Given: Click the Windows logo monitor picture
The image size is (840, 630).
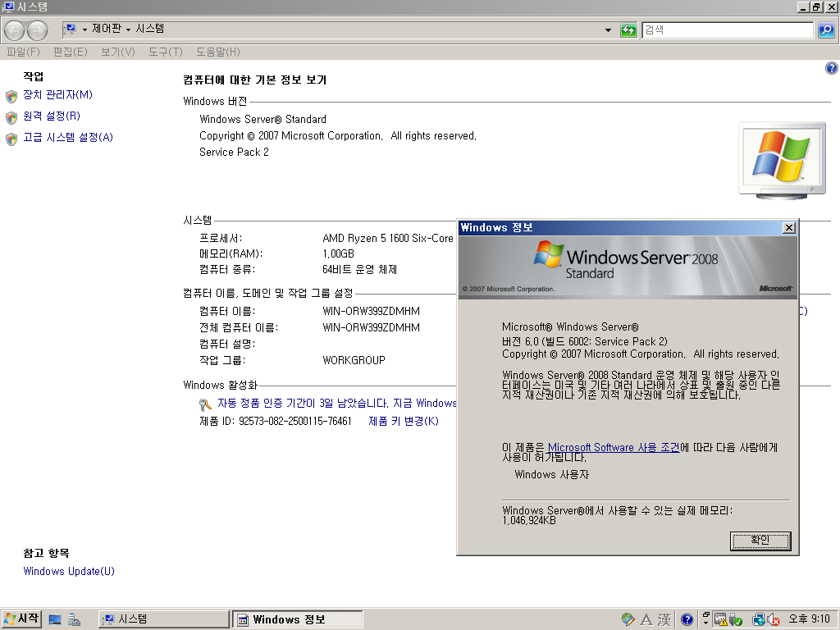Looking at the screenshot, I should [x=782, y=160].
